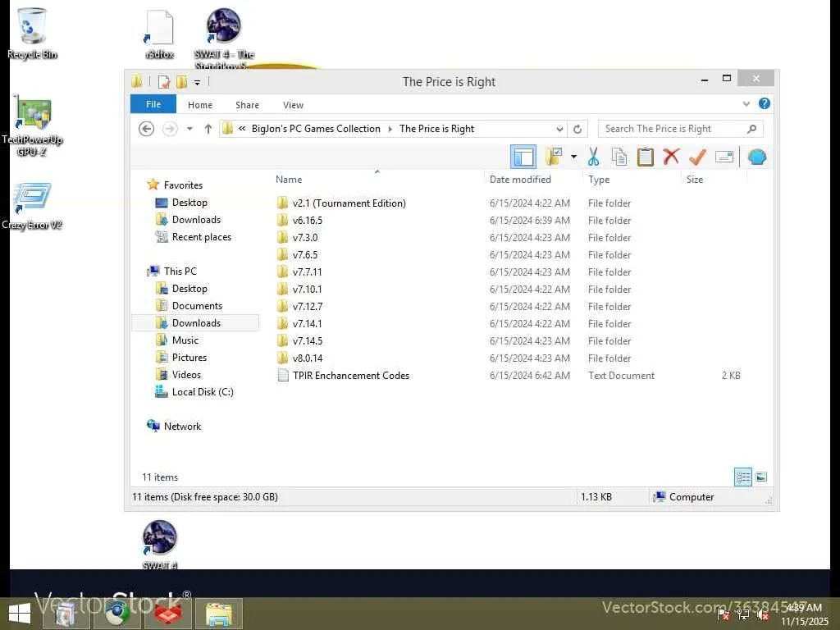Select the v7.6.5 folder
Viewport: 840px width, 630px height.
pos(305,254)
